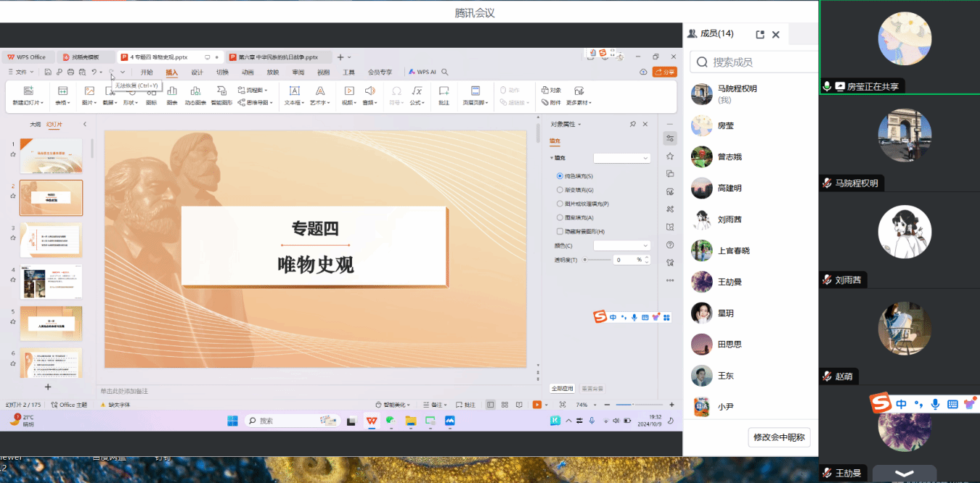Image resolution: width=980 pixels, height=483 pixels.
Task: Insert a text box via 文本框 icon
Action: coord(293,91)
